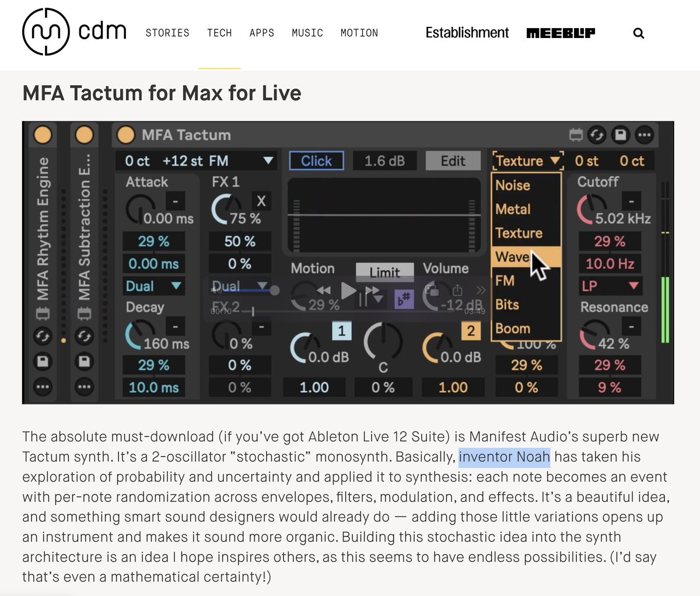Click the video overlay play button

[348, 290]
